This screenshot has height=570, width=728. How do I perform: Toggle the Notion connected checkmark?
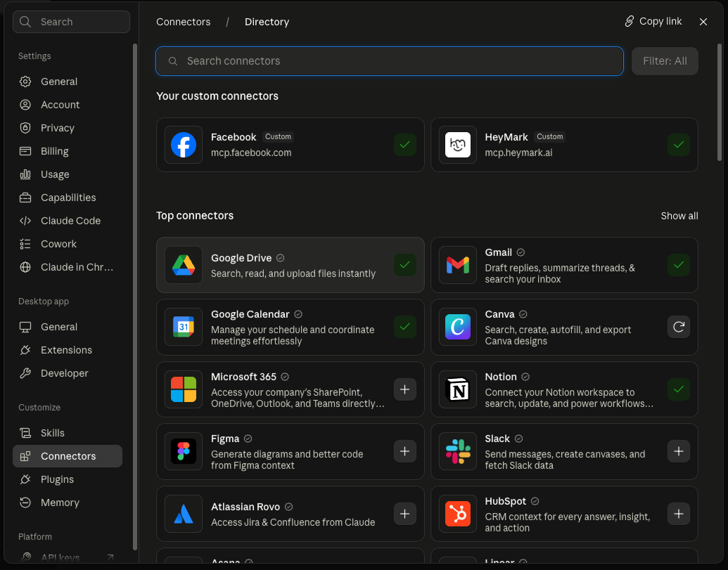click(678, 389)
